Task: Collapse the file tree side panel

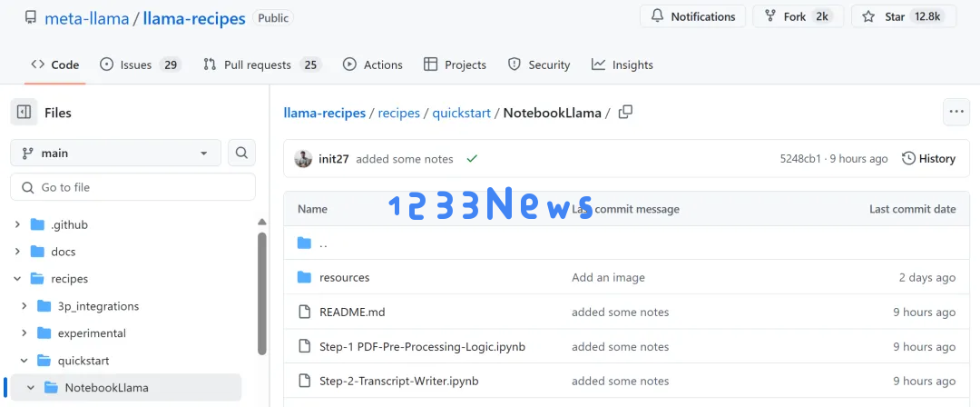Action: pos(24,113)
